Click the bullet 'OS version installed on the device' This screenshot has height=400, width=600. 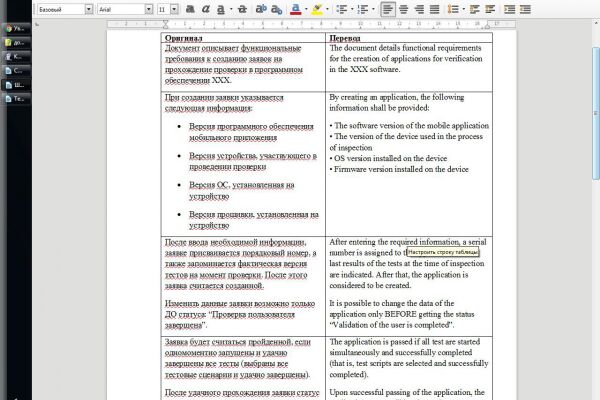[x=388, y=158]
